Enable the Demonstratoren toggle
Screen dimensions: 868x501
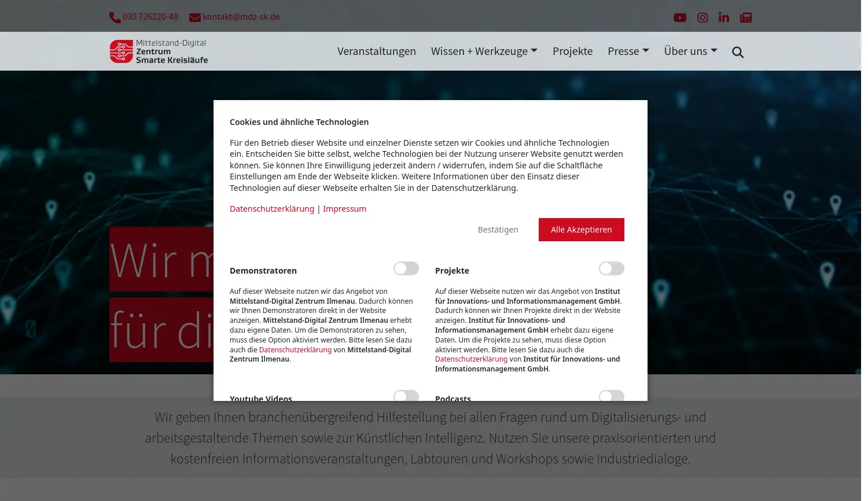[x=406, y=268]
